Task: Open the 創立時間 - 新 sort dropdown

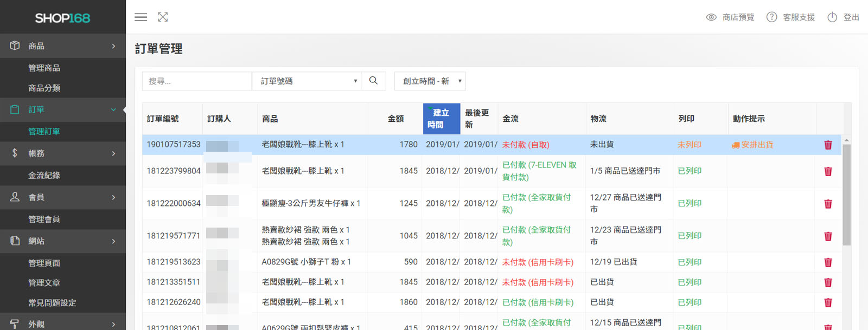Action: (x=430, y=81)
